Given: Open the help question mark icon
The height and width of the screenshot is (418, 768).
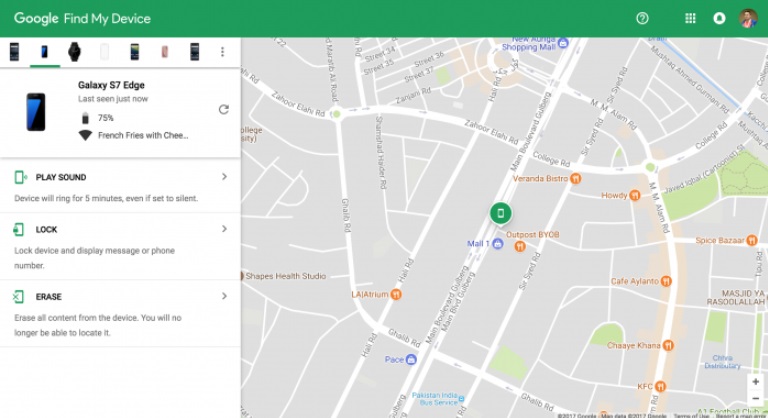Looking at the screenshot, I should click(642, 19).
